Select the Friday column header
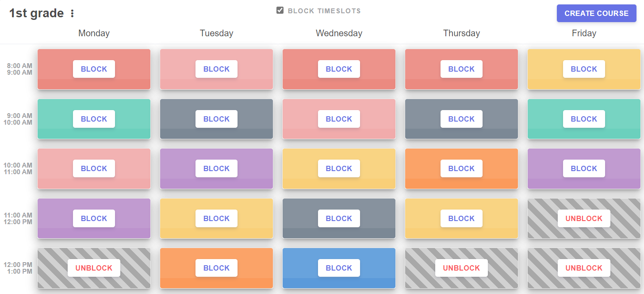 pos(584,33)
